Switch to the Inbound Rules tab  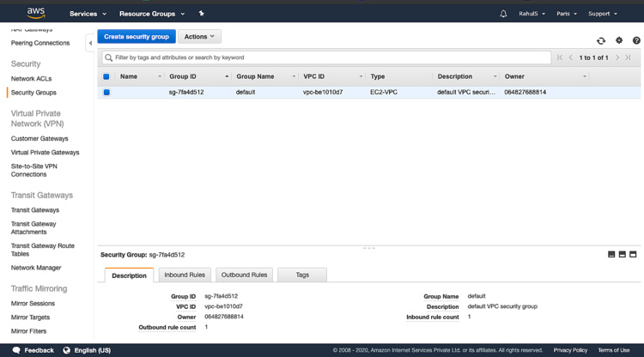click(x=185, y=275)
